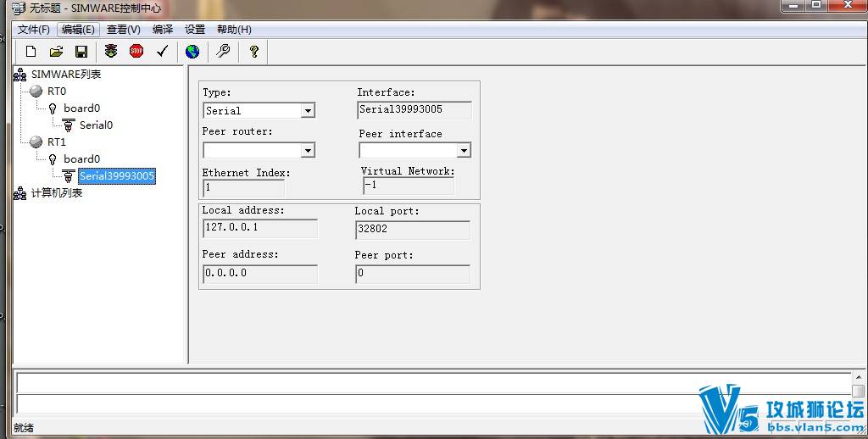Screen dimensions: 868x439
Task: Click the Peer address field 0.0.0.0
Action: (x=260, y=274)
